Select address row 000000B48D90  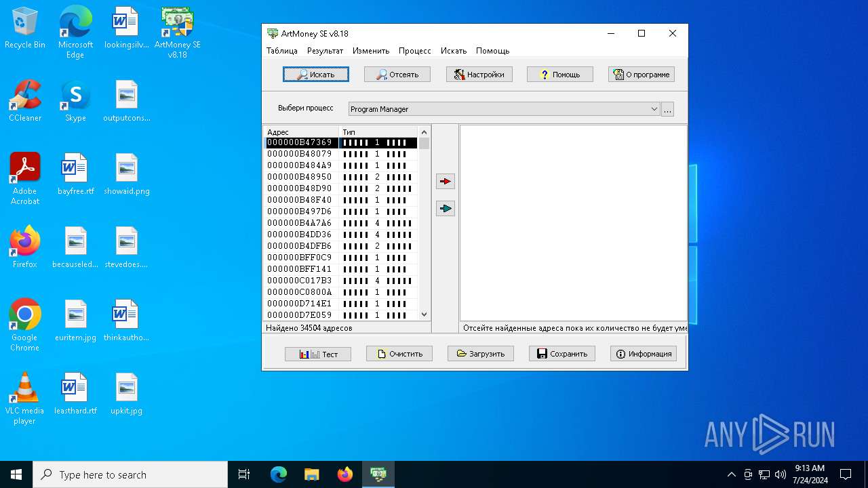click(x=340, y=189)
